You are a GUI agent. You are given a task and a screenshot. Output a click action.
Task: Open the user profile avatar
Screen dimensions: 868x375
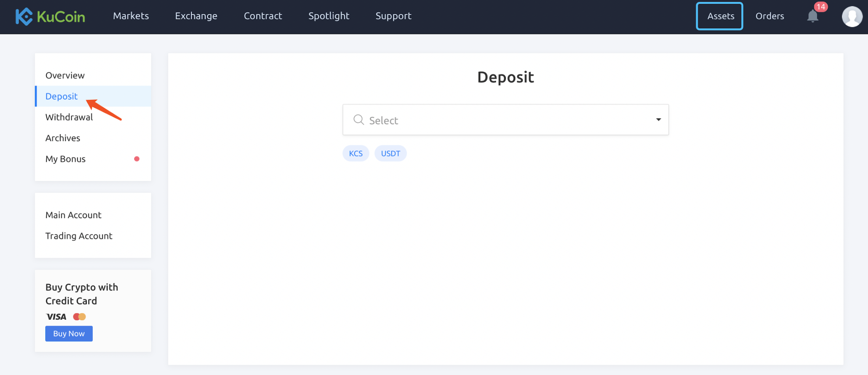852,16
